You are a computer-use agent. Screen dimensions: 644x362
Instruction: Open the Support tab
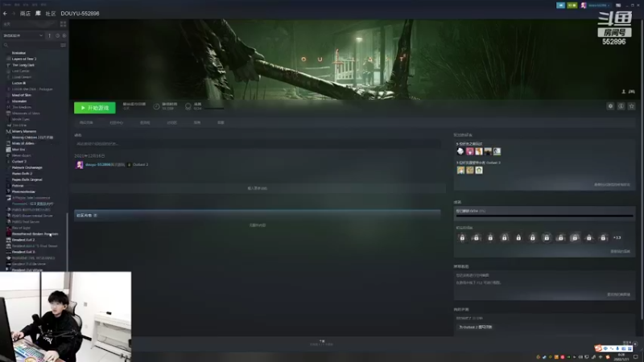(x=221, y=123)
